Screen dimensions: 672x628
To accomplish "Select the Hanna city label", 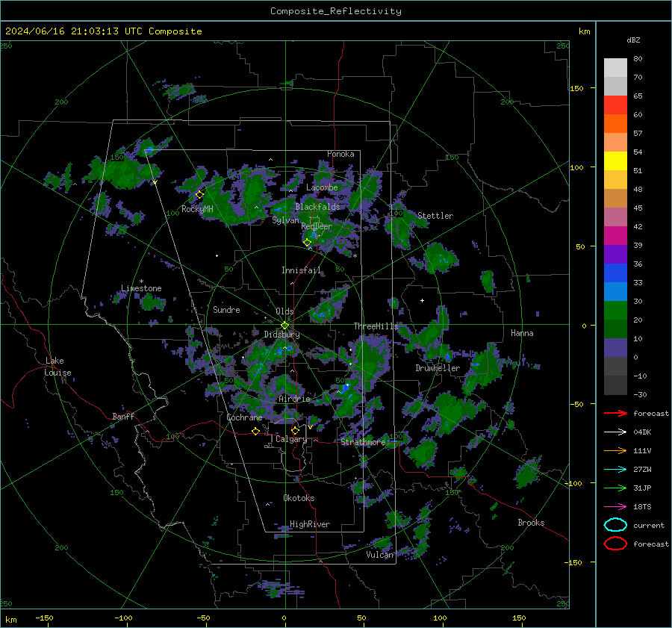I will pyautogui.click(x=522, y=333).
